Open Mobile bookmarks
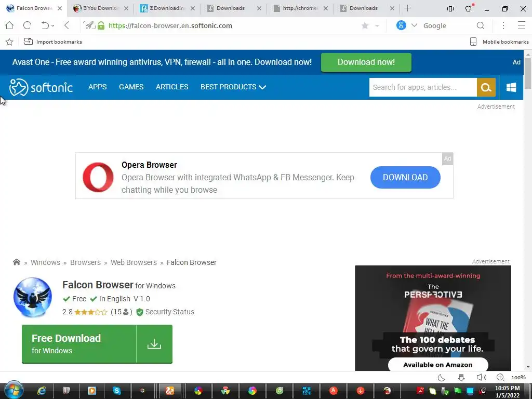532x399 pixels. [x=499, y=42]
